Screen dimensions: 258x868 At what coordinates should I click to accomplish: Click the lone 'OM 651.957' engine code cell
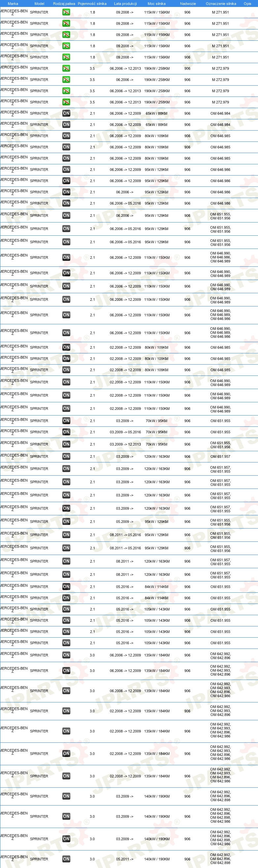click(x=221, y=456)
